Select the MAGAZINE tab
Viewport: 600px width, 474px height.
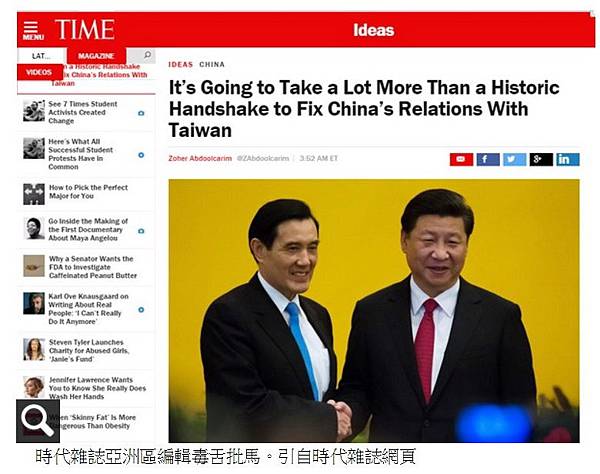point(96,56)
